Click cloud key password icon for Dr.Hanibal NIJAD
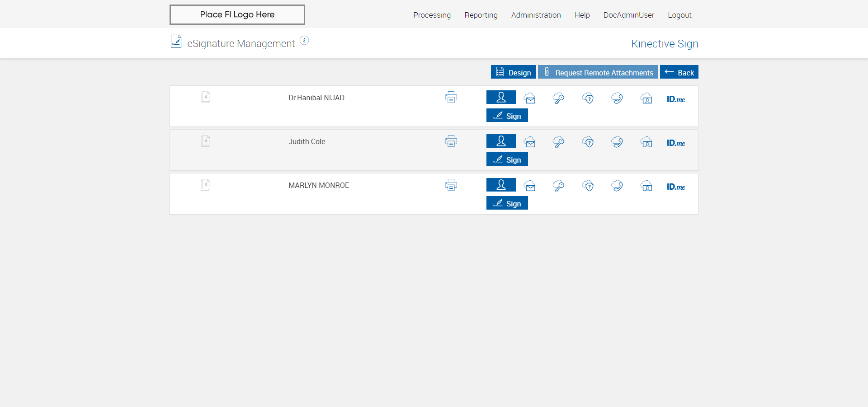The height and width of the screenshot is (407, 868). [558, 98]
